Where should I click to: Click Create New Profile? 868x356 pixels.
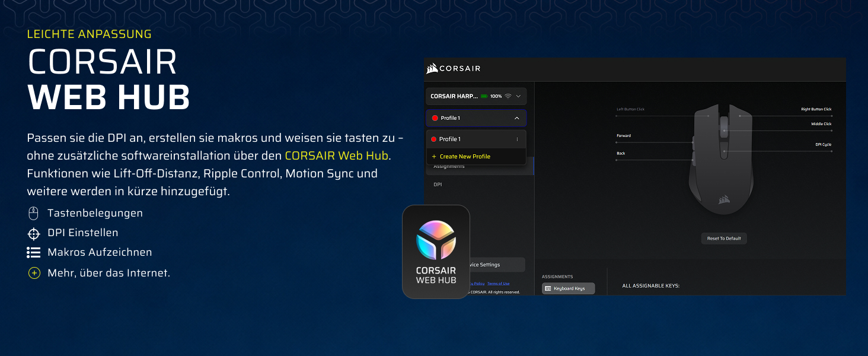[465, 157]
